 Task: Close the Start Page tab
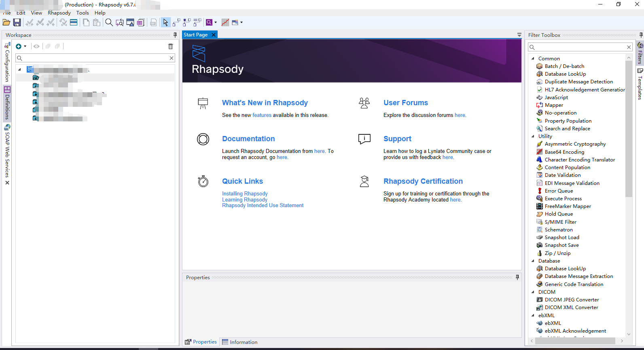click(214, 35)
